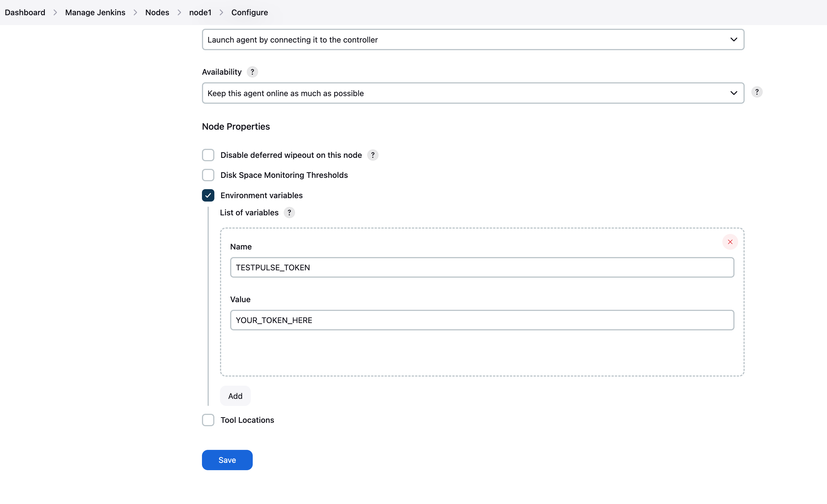Delete the TESTPULSE_TOKEN variable entry
This screenshot has width=827, height=504.
coord(730,242)
